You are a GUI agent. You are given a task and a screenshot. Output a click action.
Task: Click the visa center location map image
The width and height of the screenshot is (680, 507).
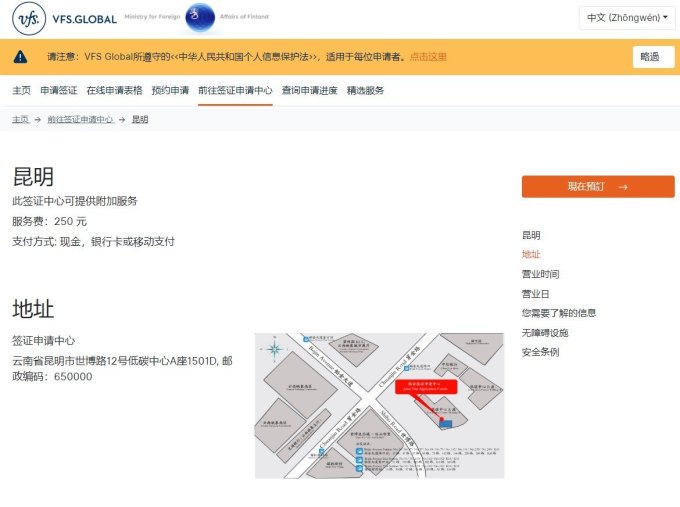pos(379,406)
